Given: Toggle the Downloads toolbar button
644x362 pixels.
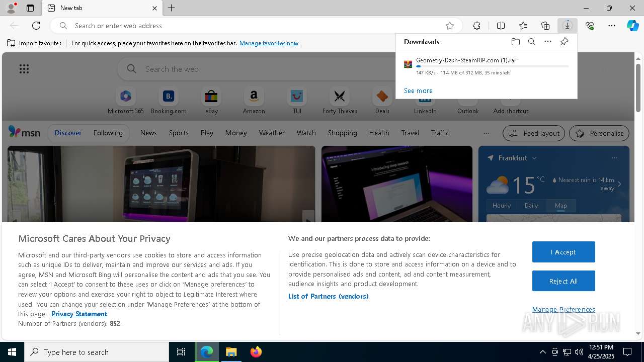Looking at the screenshot, I should click(x=568, y=26).
